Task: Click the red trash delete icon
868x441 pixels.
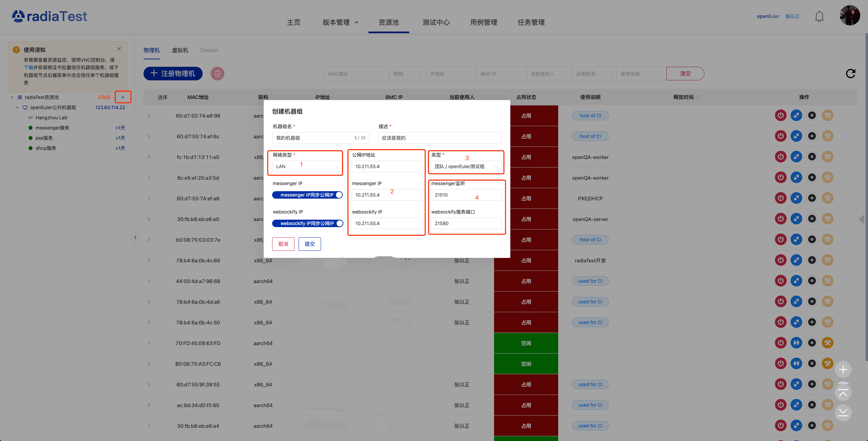Action: pos(218,74)
